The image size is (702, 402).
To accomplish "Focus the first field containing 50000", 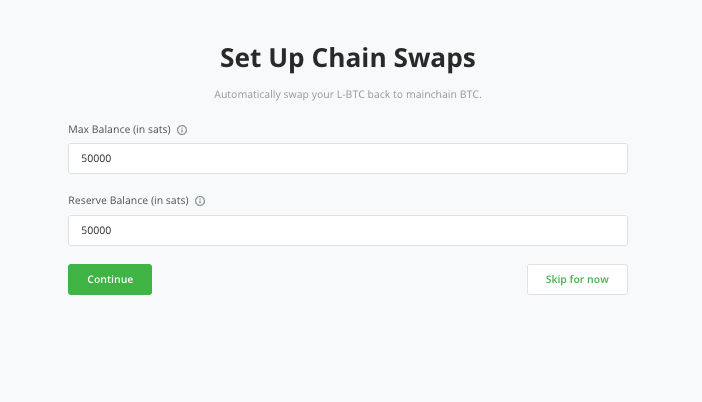I will (x=347, y=158).
